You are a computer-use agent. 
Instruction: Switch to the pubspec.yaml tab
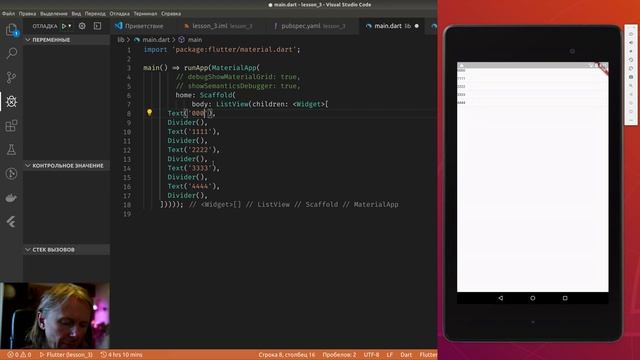313,26
